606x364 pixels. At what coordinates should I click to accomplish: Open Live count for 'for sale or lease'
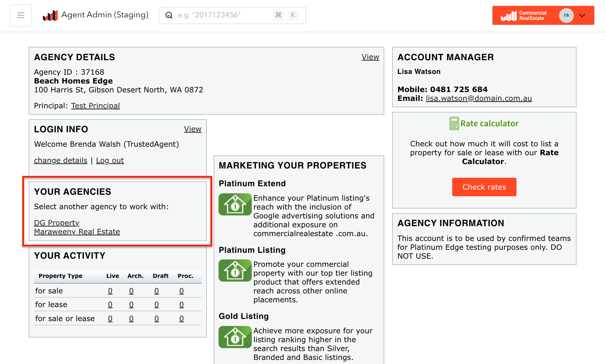(x=110, y=319)
